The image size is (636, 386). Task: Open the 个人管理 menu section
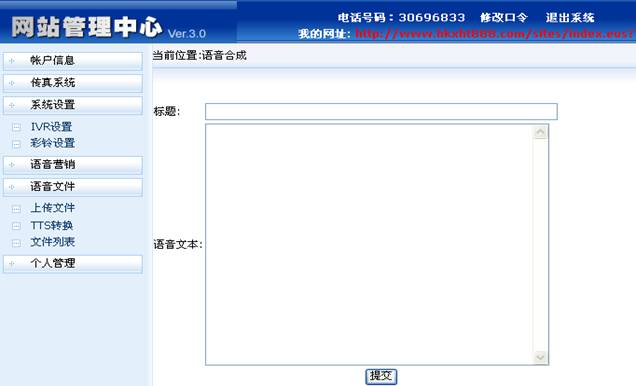point(73,264)
